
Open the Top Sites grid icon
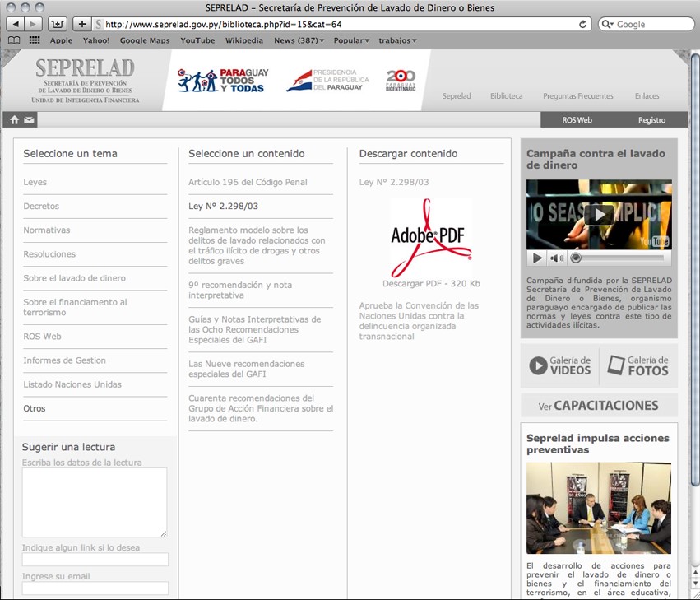[35, 40]
